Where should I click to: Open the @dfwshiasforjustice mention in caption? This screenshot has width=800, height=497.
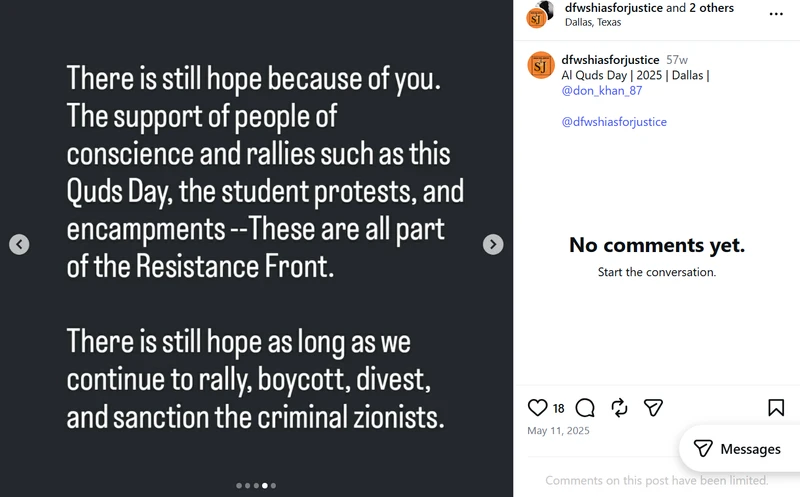[614, 122]
